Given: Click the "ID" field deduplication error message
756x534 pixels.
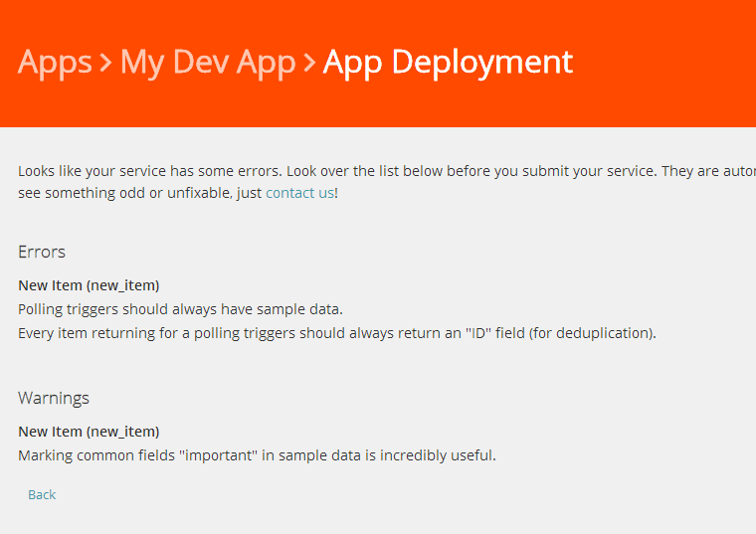Looking at the screenshot, I should click(337, 333).
